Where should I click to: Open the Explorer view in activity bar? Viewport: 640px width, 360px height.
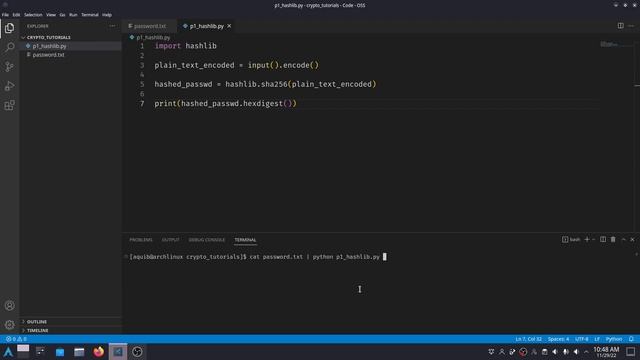9,28
